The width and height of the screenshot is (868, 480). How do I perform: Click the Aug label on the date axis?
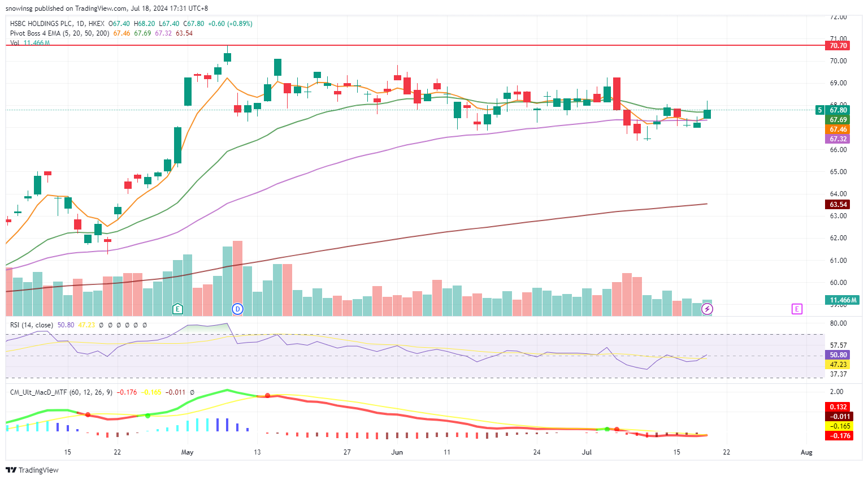[x=806, y=452]
